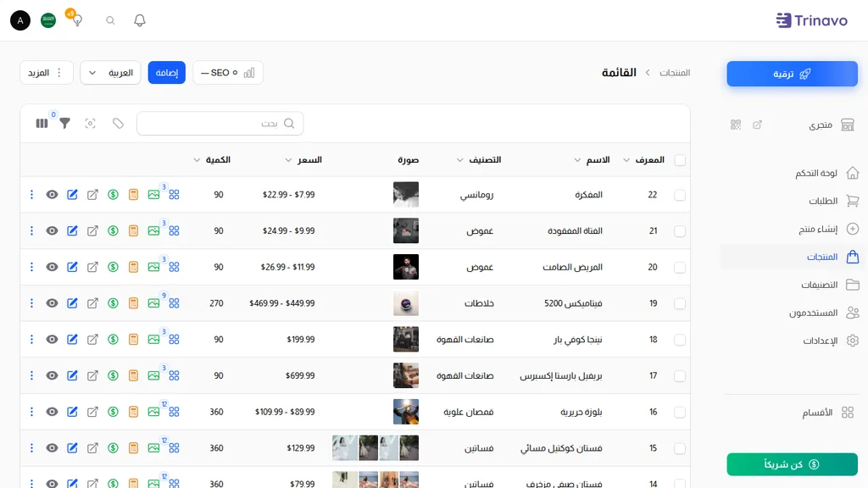The height and width of the screenshot is (488, 868).
Task: Click the ترقية upgrade button
Action: click(x=793, y=74)
